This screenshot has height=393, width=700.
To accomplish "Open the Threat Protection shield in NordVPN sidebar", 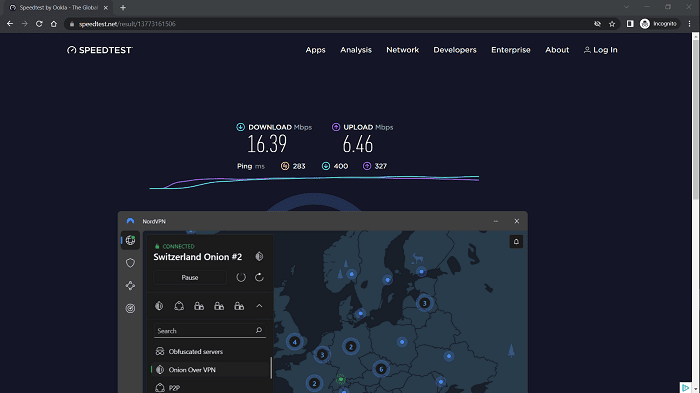I will [x=130, y=263].
